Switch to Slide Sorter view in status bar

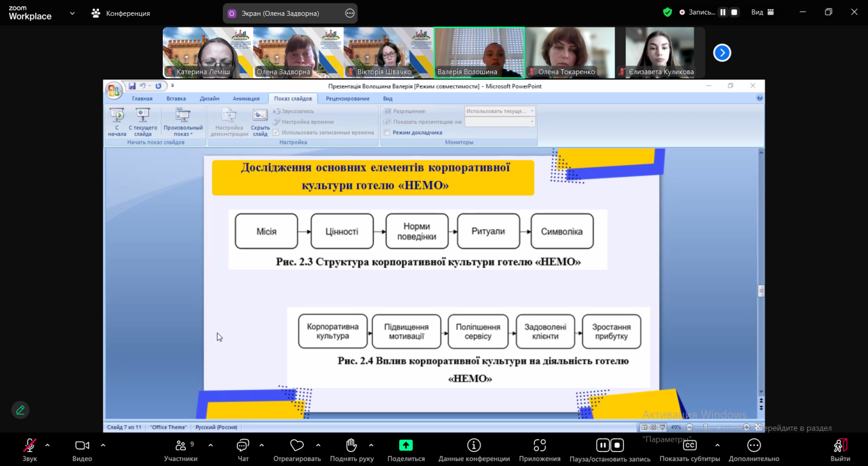654,427
